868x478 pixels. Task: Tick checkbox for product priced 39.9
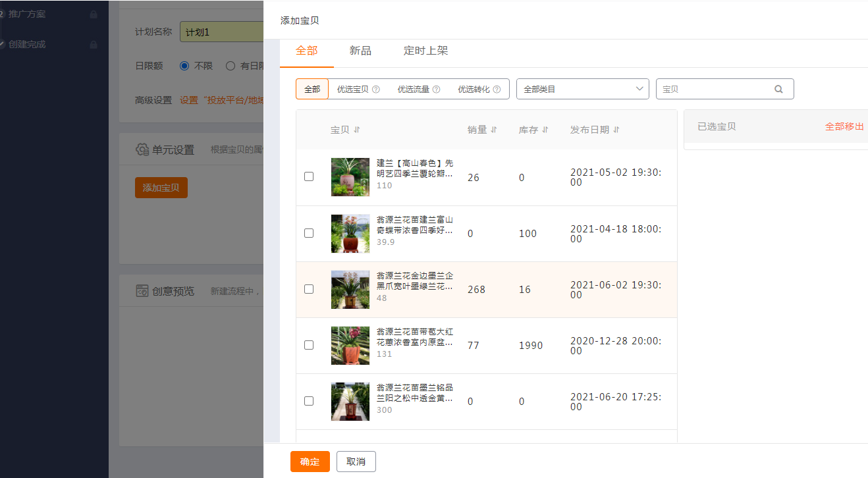(309, 233)
